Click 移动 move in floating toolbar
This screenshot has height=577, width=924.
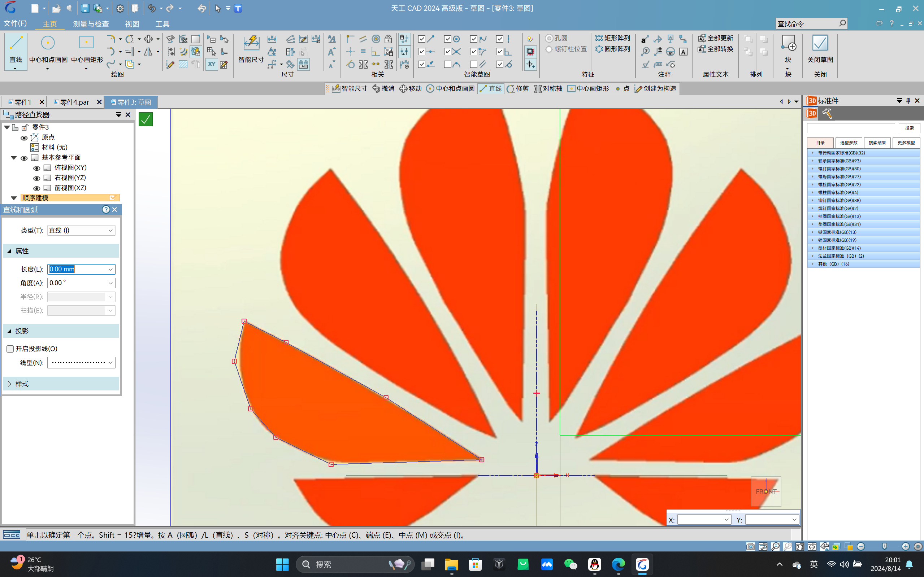pyautogui.click(x=411, y=88)
